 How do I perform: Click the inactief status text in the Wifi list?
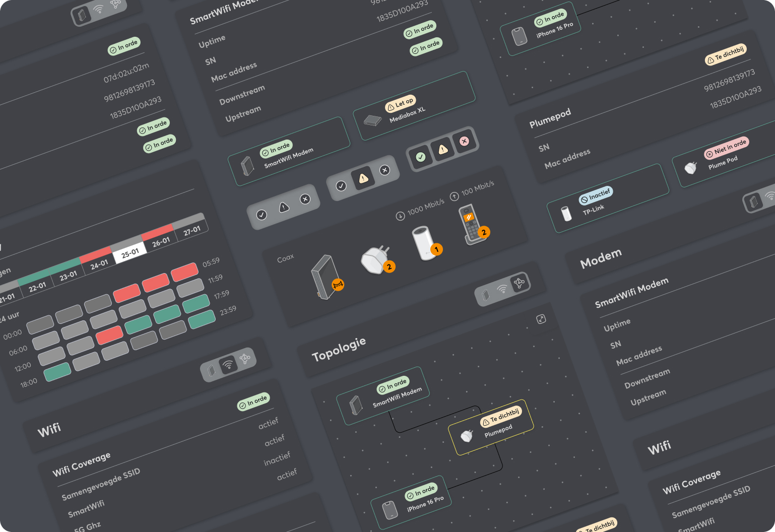277,458
